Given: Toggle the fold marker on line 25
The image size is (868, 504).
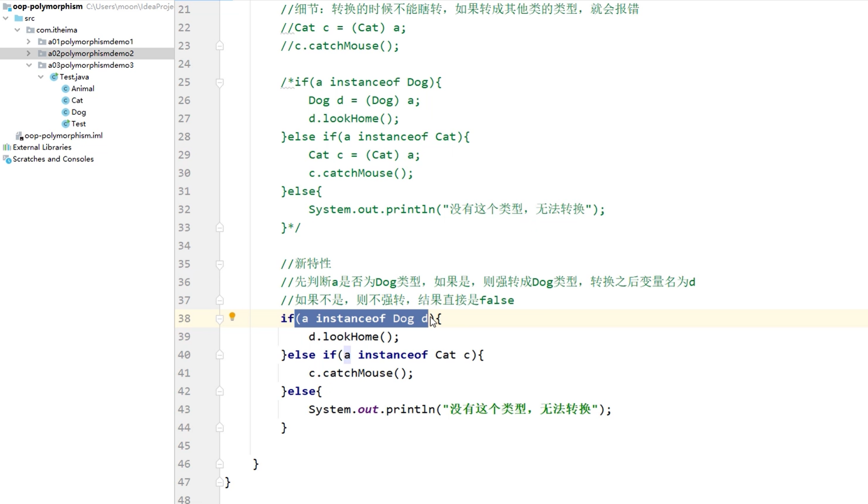Looking at the screenshot, I should (x=219, y=82).
